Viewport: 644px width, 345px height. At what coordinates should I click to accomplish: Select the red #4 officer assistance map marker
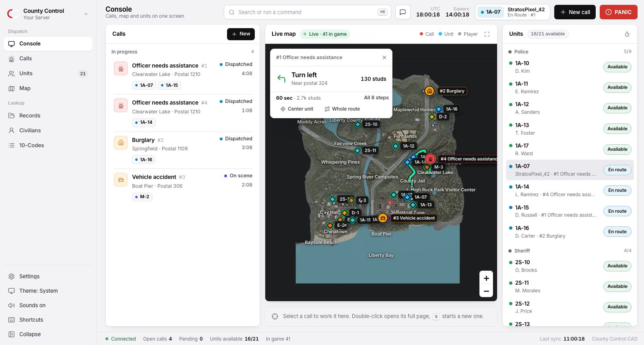coord(430,159)
